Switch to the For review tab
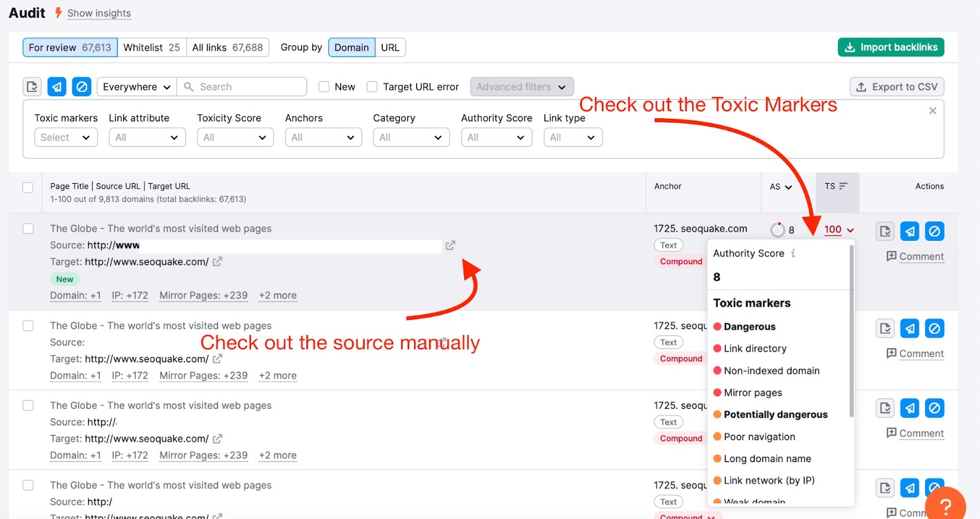Viewport: 980px width, 519px height. (x=70, y=47)
